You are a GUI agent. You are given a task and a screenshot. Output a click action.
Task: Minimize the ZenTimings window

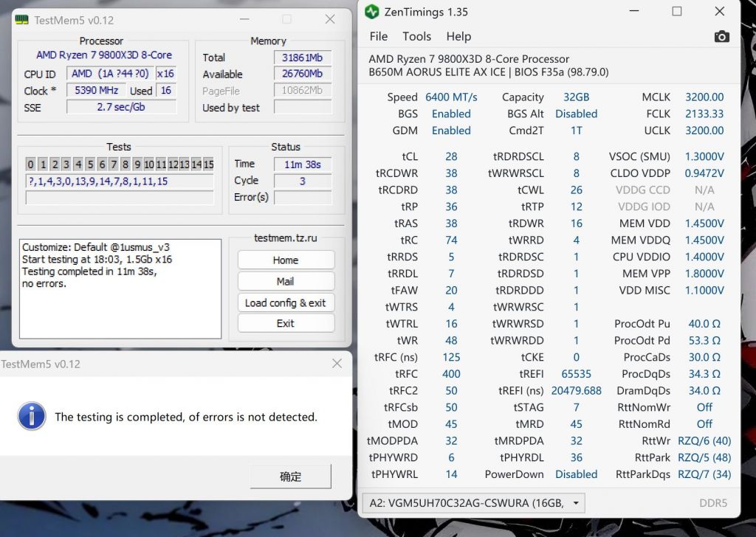(x=634, y=12)
